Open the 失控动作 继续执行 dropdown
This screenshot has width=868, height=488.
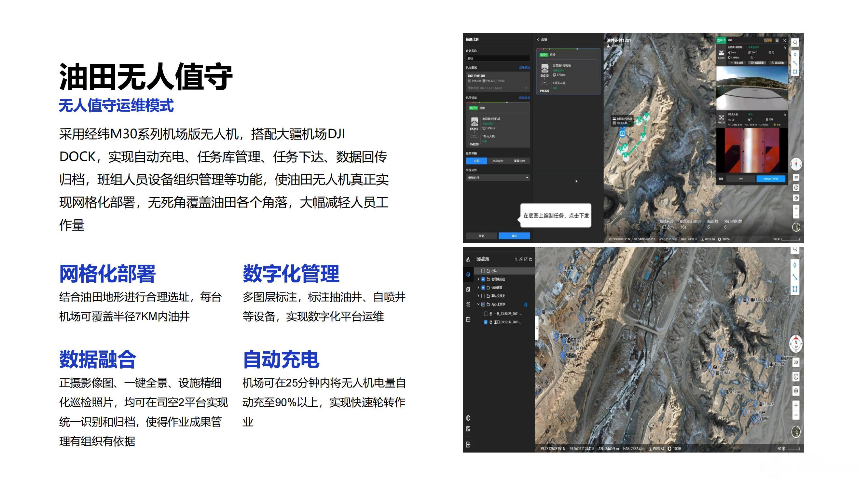tap(498, 178)
